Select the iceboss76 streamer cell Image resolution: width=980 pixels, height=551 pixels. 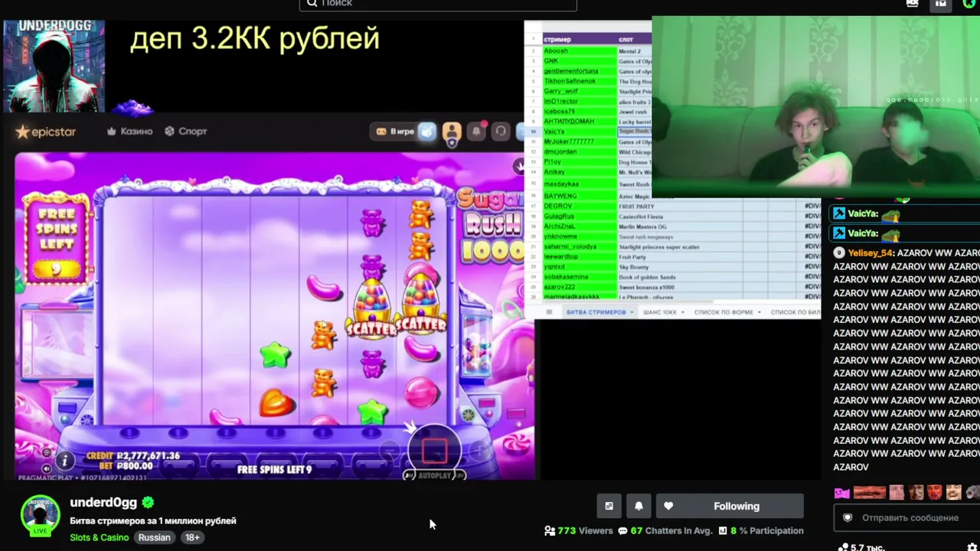click(579, 112)
